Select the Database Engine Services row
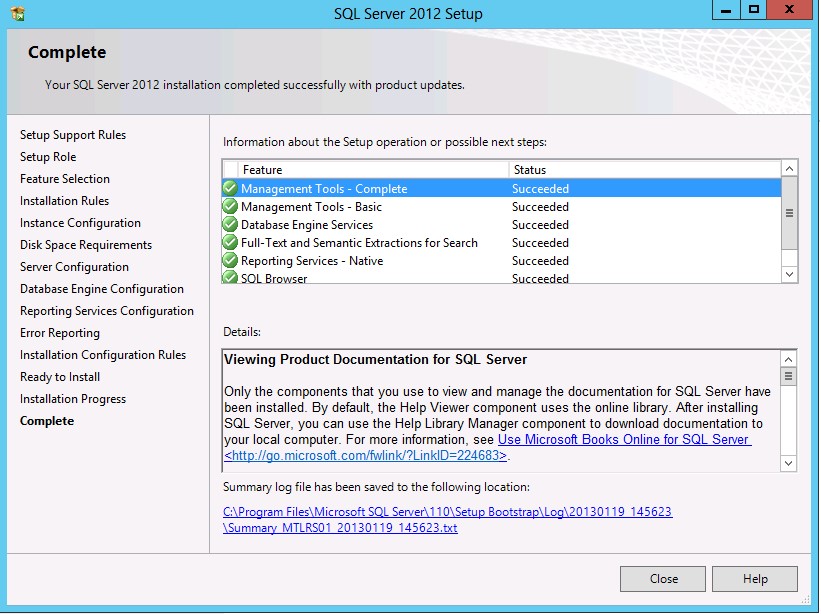The width and height of the screenshot is (821, 614). (502, 225)
